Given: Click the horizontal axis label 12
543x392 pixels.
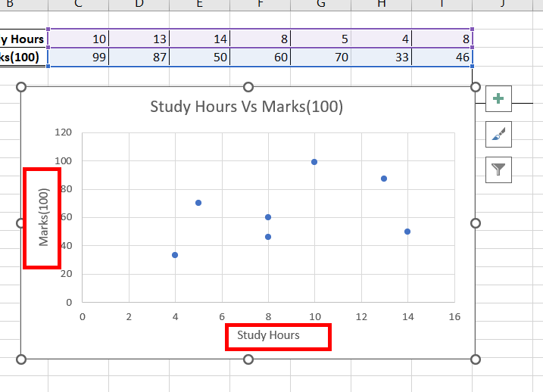Looking at the screenshot, I should (361, 316).
